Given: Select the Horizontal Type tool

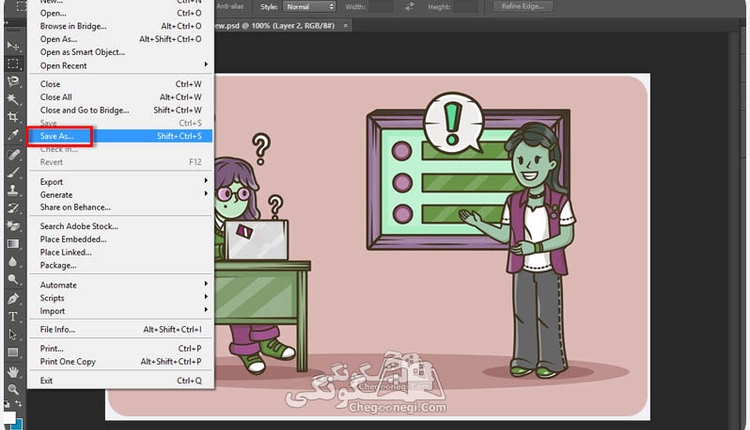Looking at the screenshot, I should click(x=13, y=317).
